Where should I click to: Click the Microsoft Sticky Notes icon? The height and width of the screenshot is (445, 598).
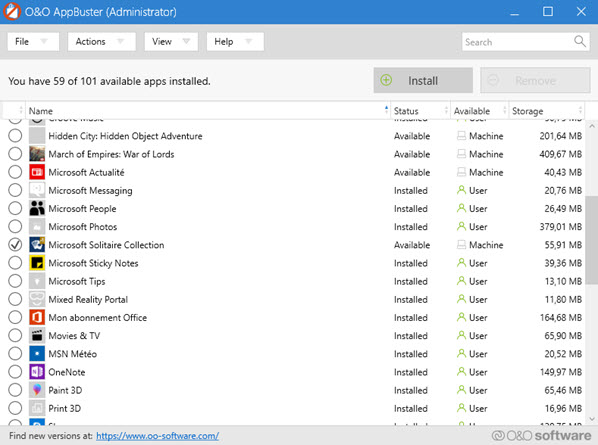tap(37, 263)
